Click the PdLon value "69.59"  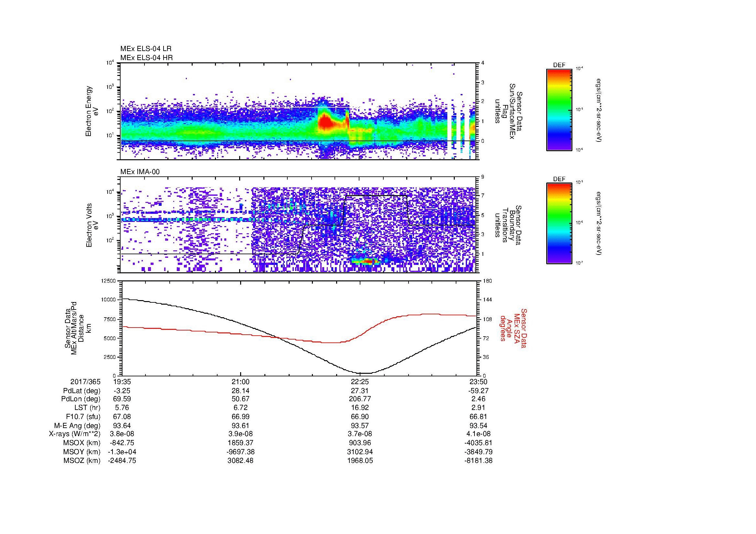(x=122, y=399)
